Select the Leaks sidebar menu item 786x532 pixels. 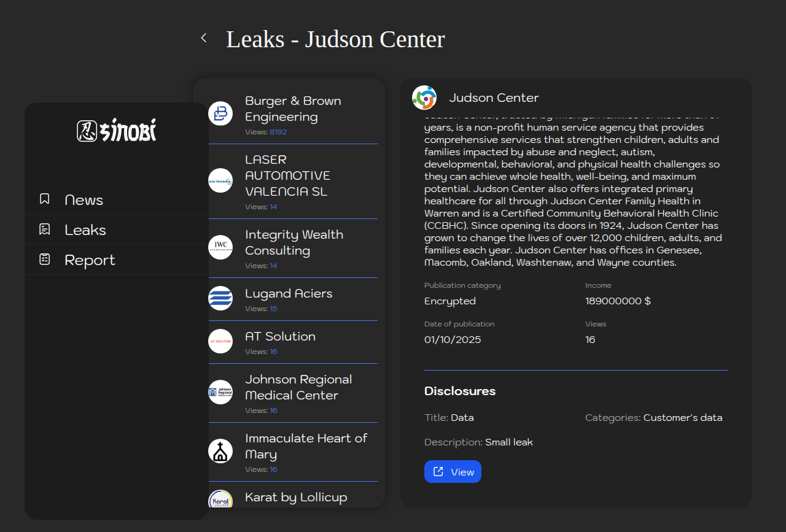tap(85, 230)
